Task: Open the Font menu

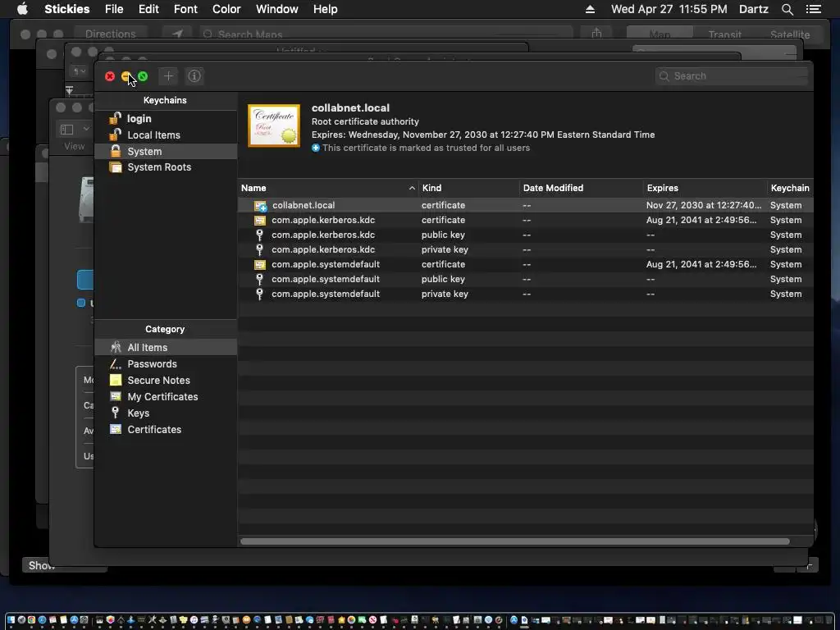Action: (x=186, y=9)
